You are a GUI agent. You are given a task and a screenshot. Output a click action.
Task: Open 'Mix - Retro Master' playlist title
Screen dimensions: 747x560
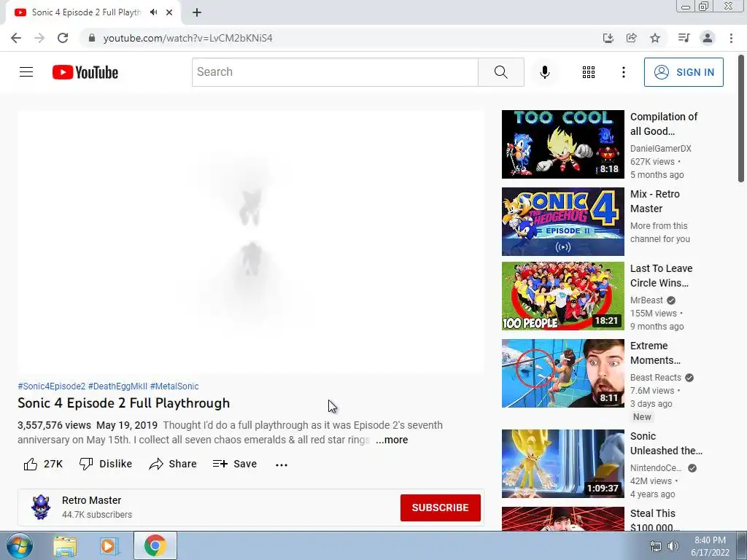tap(655, 201)
